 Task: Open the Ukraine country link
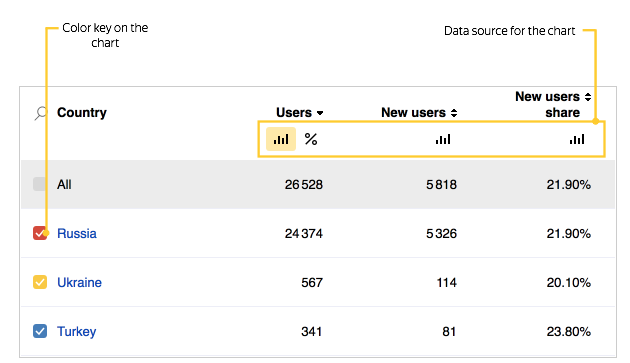(79, 283)
